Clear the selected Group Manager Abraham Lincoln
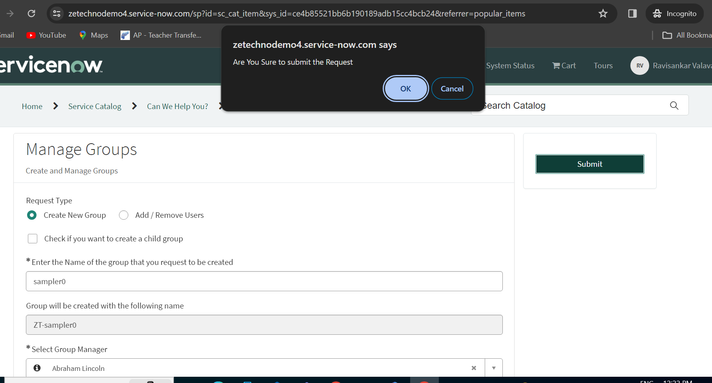The width and height of the screenshot is (712, 383). coord(474,368)
